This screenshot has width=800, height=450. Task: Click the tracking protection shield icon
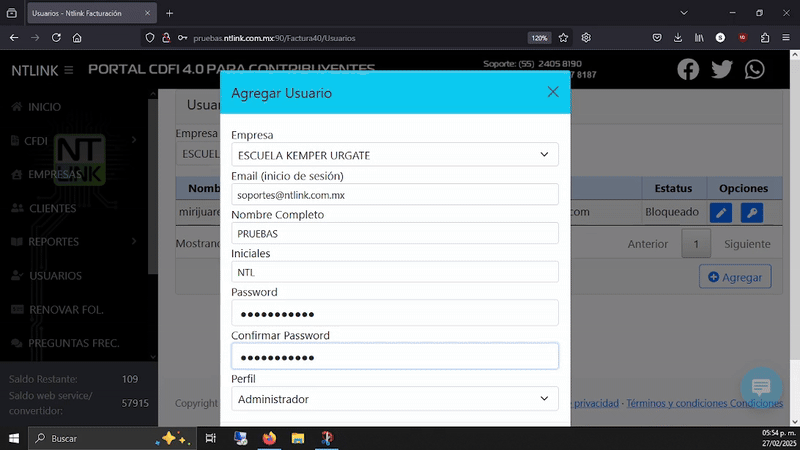pos(149,38)
